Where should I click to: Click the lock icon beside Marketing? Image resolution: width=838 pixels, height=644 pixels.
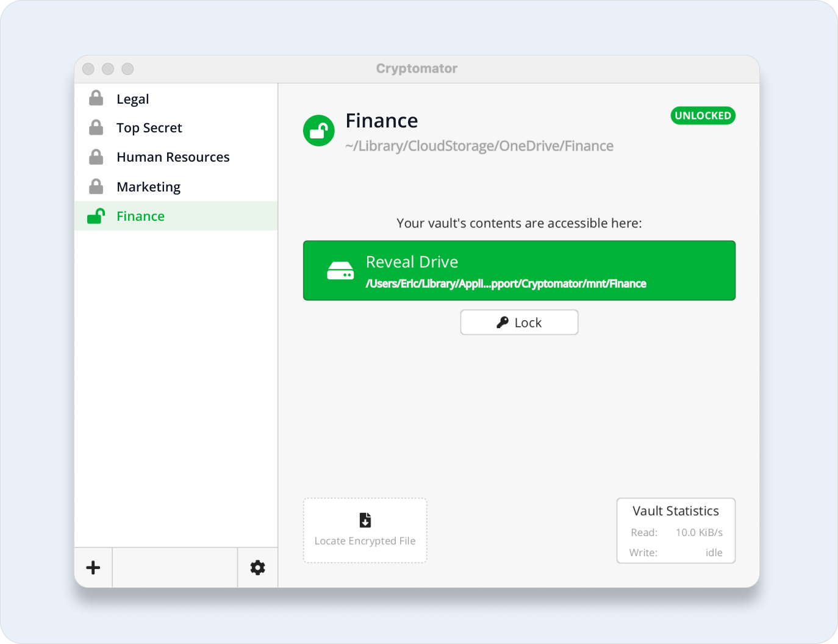(x=96, y=186)
